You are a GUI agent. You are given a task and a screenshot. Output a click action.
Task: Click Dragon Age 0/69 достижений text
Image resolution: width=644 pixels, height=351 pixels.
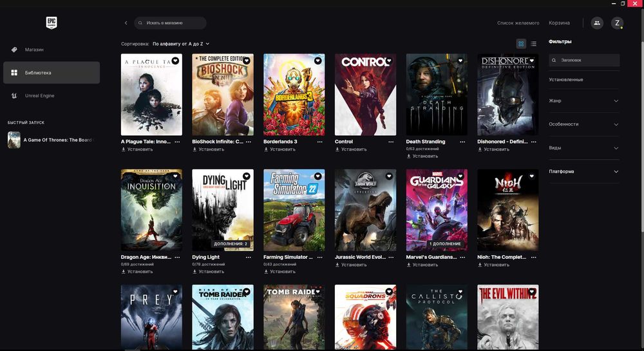point(137,265)
